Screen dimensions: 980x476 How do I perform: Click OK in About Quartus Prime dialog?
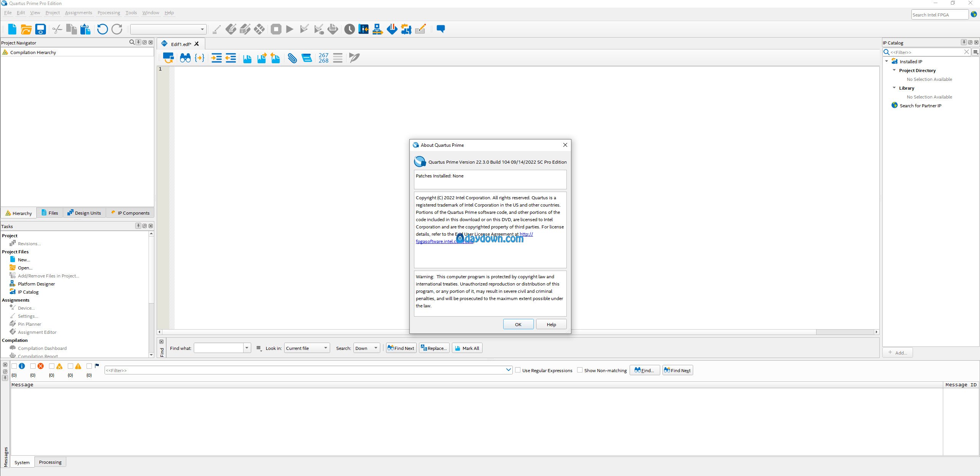click(x=518, y=324)
